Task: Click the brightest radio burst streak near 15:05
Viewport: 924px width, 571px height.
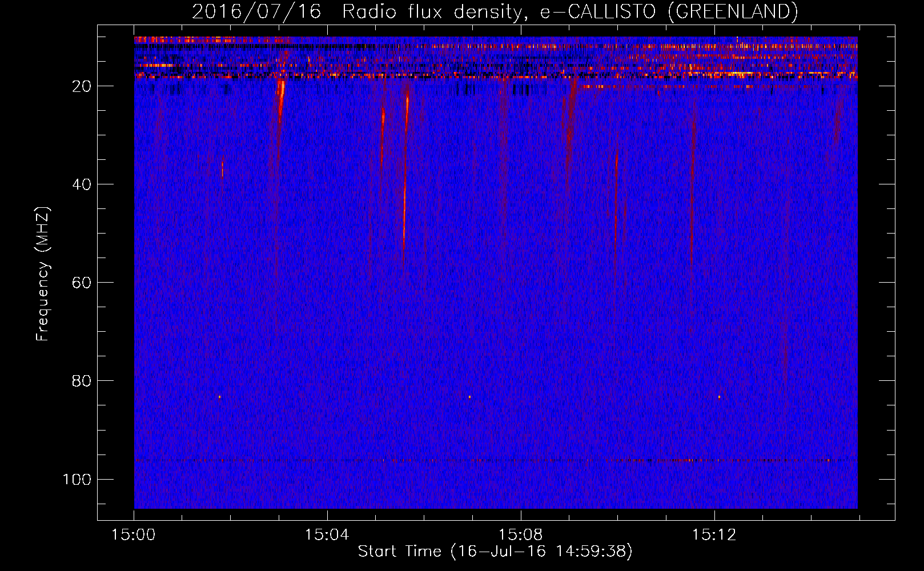Action: click(x=405, y=171)
